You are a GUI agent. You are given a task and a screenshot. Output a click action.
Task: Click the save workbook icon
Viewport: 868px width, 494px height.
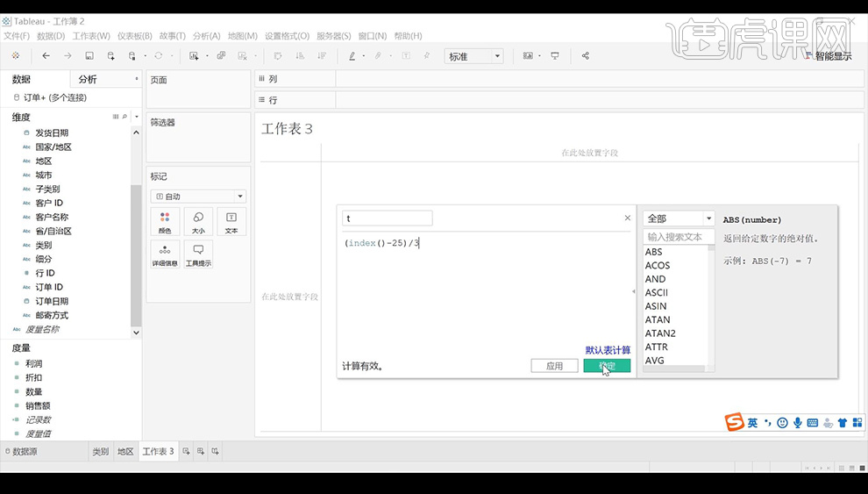point(89,56)
